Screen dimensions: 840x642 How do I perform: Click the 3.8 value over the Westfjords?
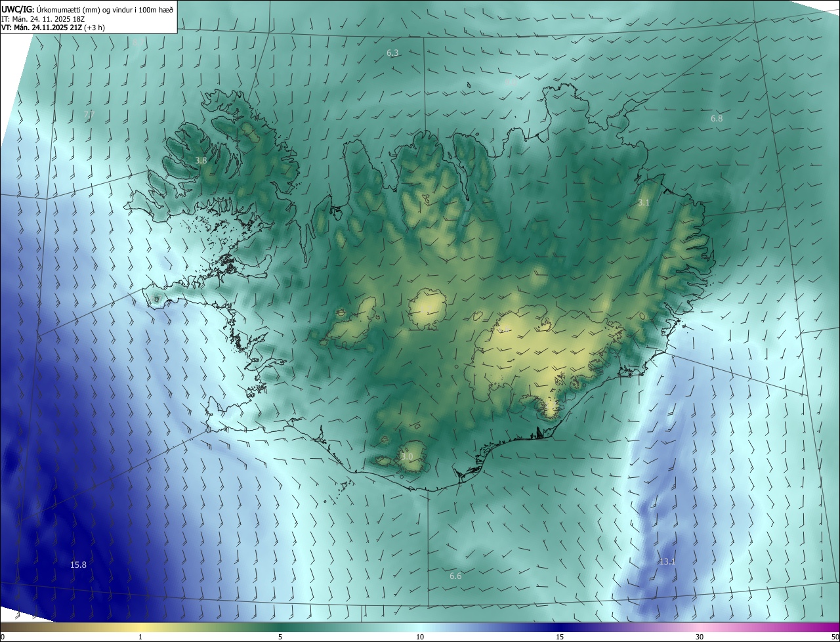pos(201,160)
